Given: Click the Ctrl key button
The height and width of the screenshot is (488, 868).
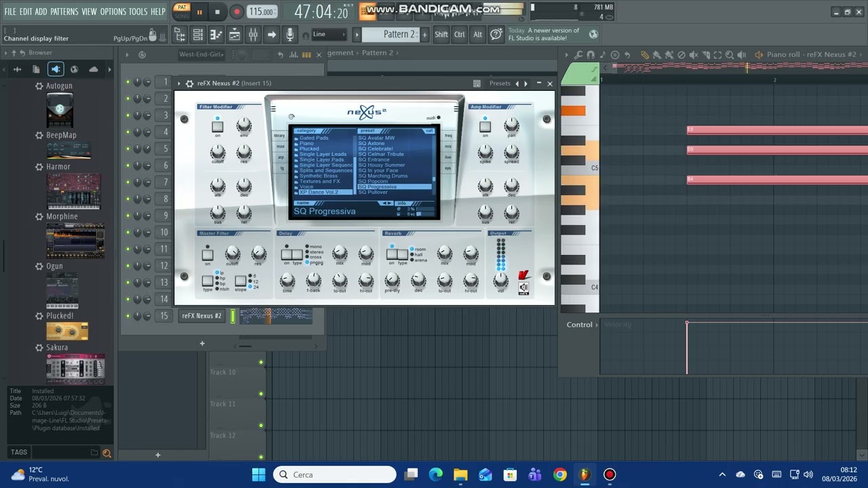Looking at the screenshot, I should point(460,34).
